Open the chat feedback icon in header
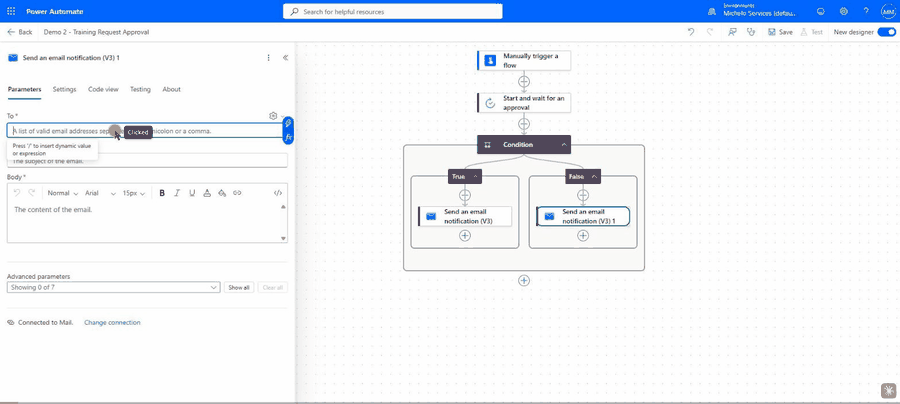 [821, 11]
